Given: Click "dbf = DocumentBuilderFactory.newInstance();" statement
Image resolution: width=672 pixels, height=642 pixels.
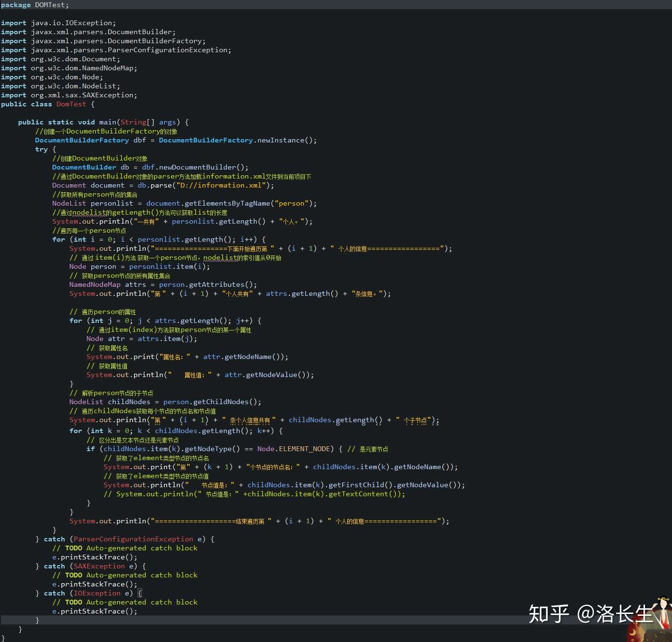Looking at the screenshot, I should pyautogui.click(x=225, y=140).
